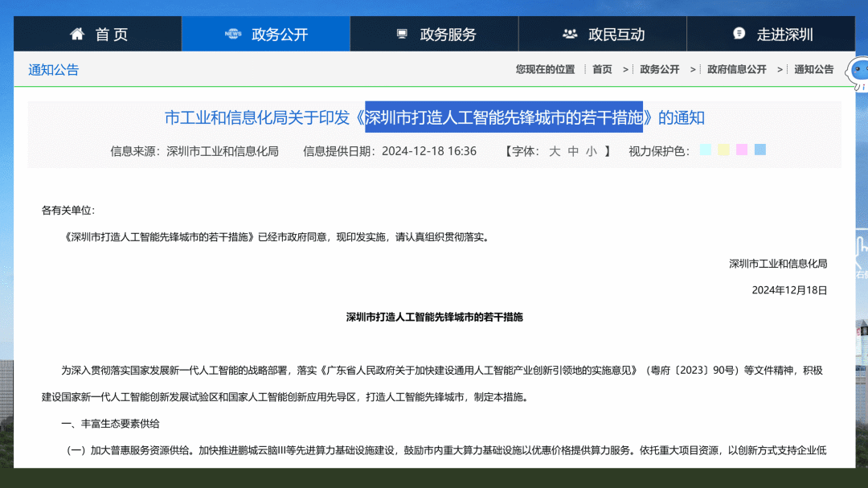Go to the 政务服务 navigation tab
868x488 pixels.
click(435, 34)
